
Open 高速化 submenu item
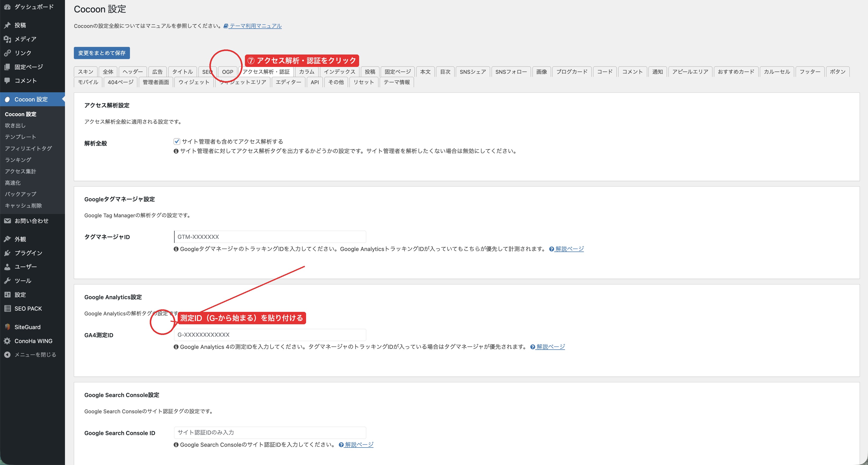[13, 183]
